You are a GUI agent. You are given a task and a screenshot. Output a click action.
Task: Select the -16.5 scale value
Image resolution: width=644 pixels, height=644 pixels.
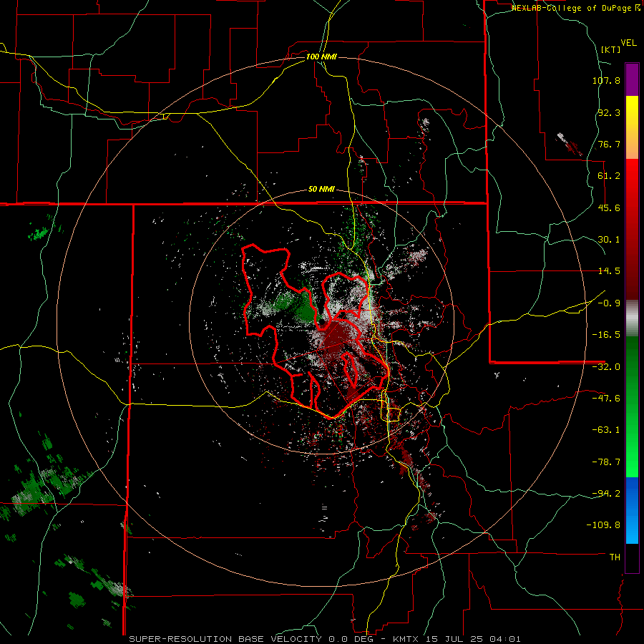click(x=606, y=335)
